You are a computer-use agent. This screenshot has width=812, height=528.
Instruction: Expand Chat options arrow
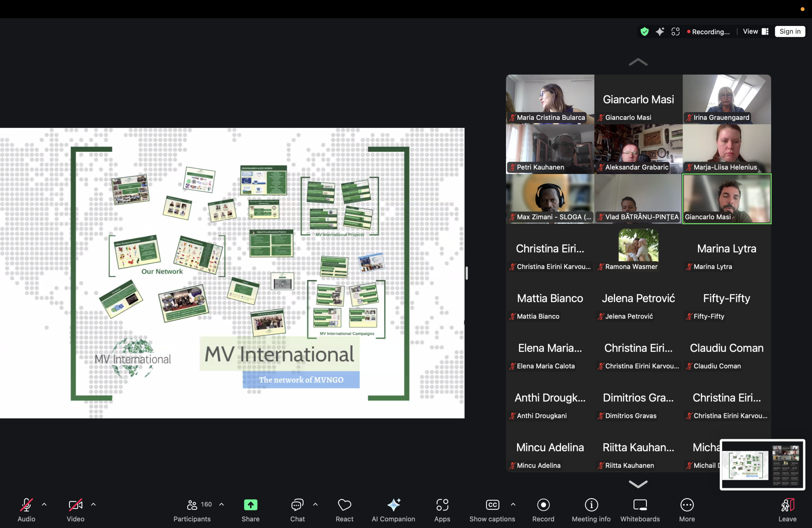[x=316, y=505]
